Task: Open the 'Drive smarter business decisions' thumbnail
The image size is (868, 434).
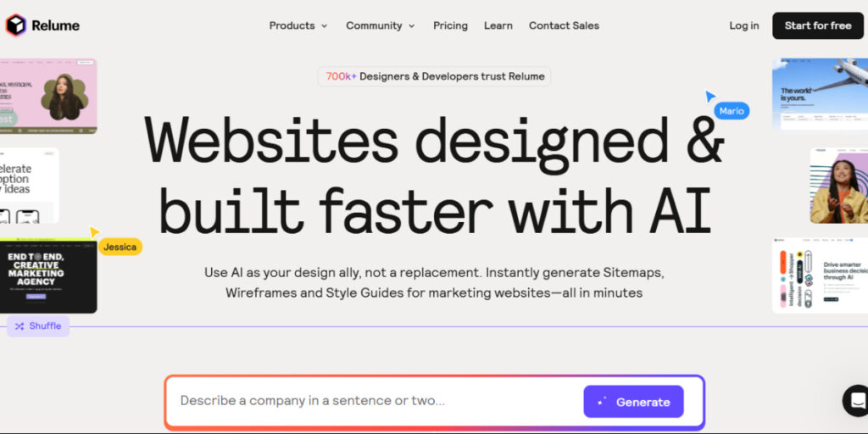Action: (819, 275)
